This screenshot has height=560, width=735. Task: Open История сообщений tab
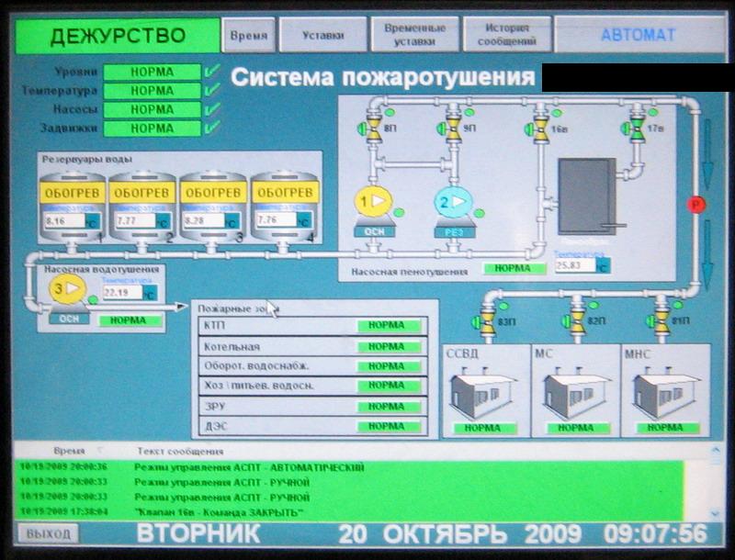[x=507, y=35]
